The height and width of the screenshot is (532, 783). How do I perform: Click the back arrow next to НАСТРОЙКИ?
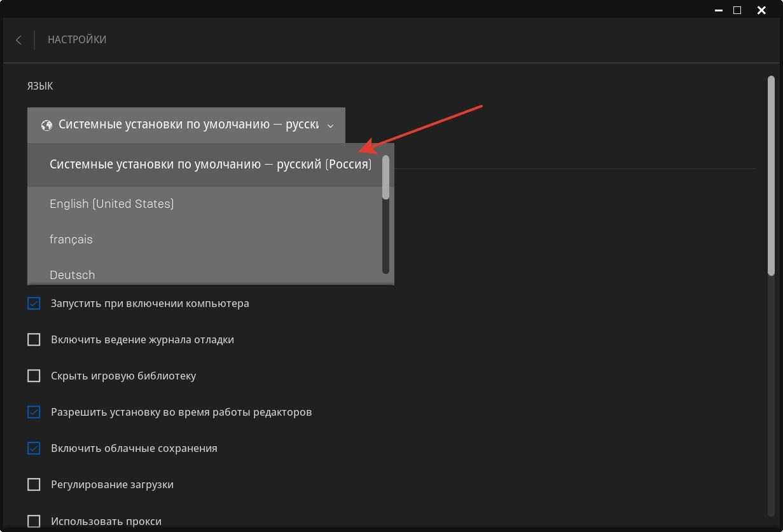[x=18, y=40]
